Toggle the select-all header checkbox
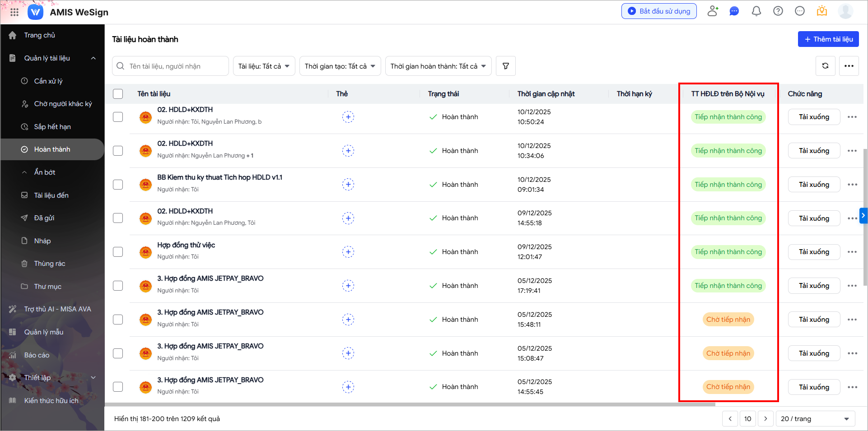The image size is (868, 431). (118, 94)
